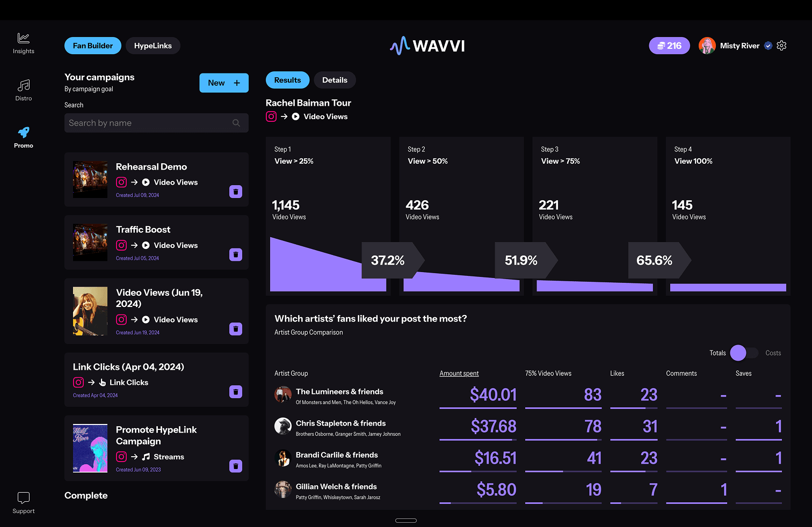812x527 pixels.
Task: Delete the Rehearsal Demo campaign
Action: [236, 192]
